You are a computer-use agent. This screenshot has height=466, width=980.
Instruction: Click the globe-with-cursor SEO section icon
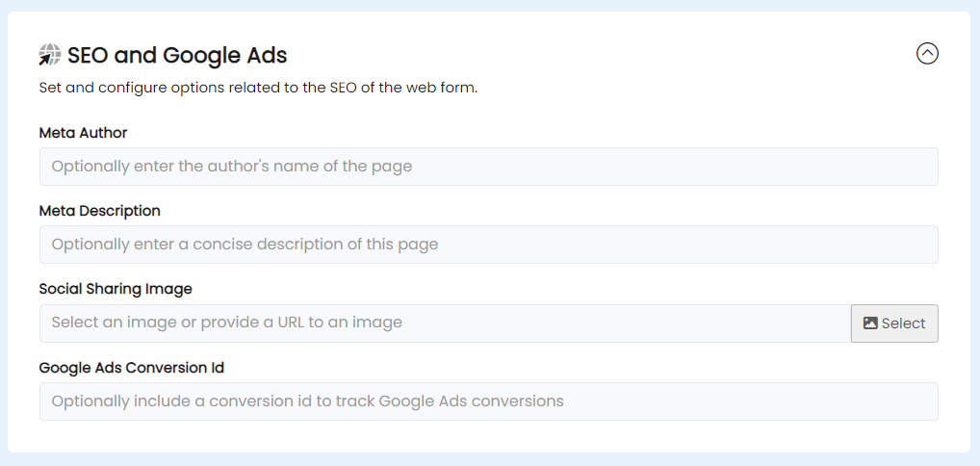pyautogui.click(x=49, y=55)
